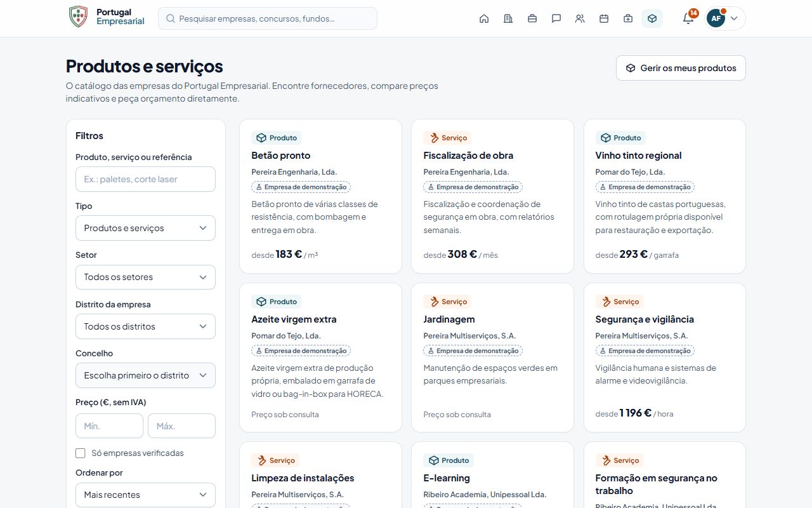The image size is (812, 508).
Task: Expand the Ordenar por dropdown
Action: coord(145,495)
